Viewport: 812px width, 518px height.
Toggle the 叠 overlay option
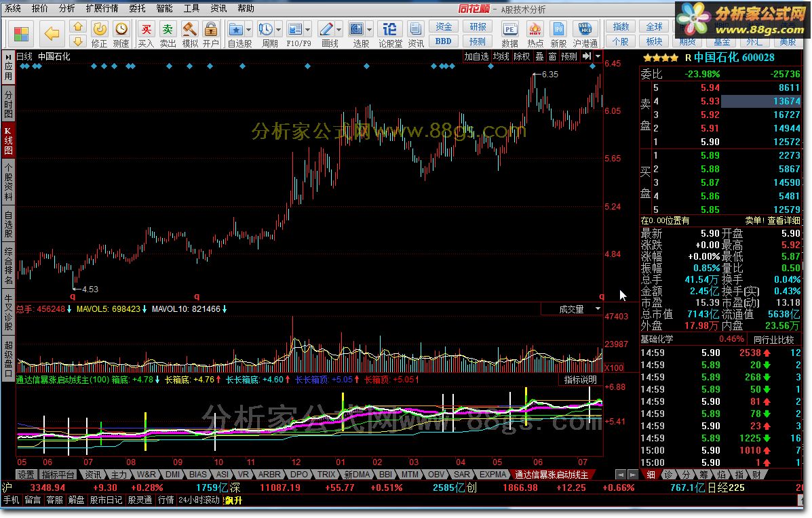click(x=539, y=56)
